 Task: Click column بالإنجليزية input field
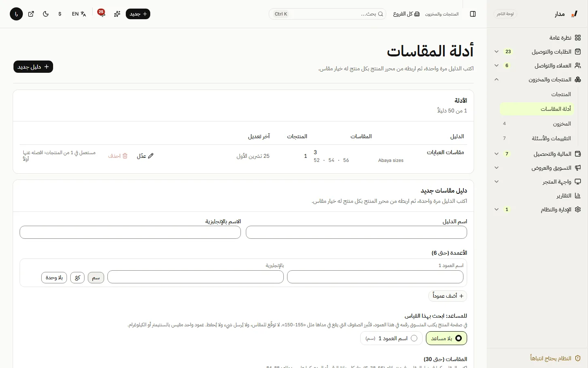[196, 277]
